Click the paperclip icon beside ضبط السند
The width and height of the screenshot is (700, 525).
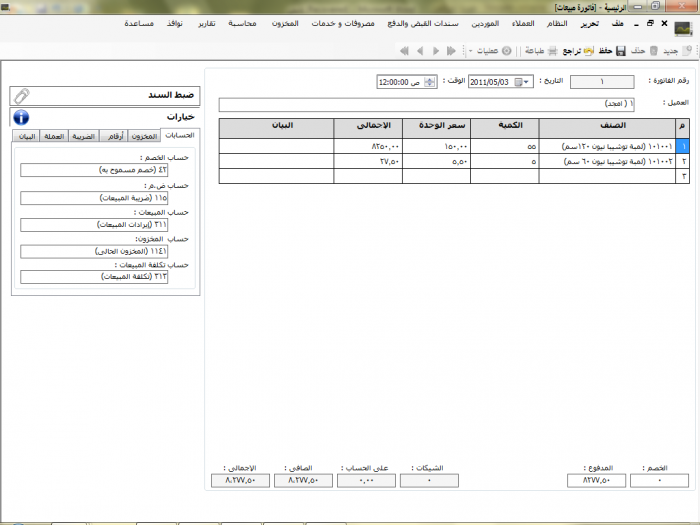22,95
